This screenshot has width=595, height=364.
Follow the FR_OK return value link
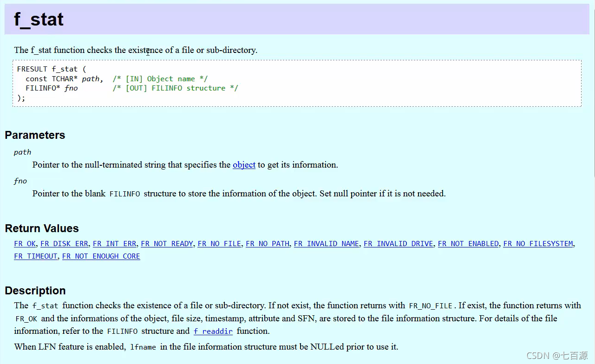(x=25, y=244)
